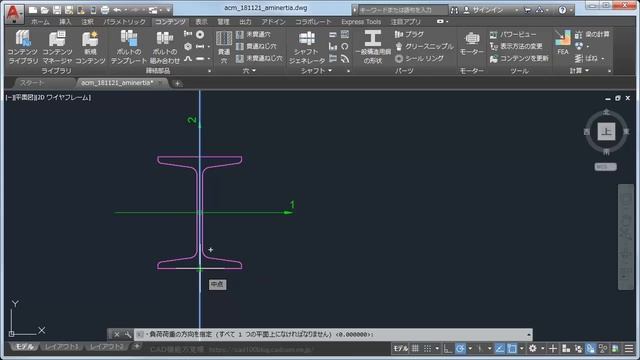Toggle snap mode in status bar
Screen dimensions: 640x360
[x=427, y=348]
